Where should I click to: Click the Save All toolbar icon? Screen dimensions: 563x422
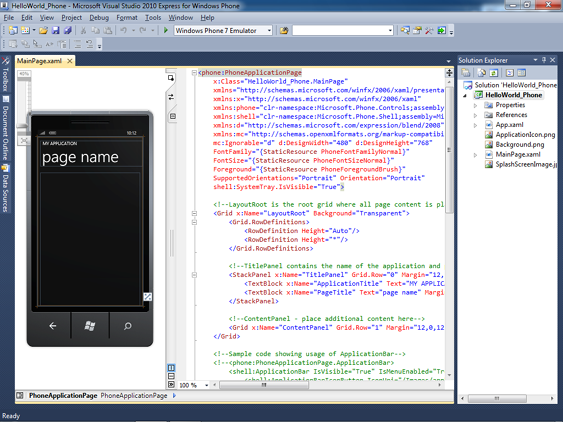68,31
